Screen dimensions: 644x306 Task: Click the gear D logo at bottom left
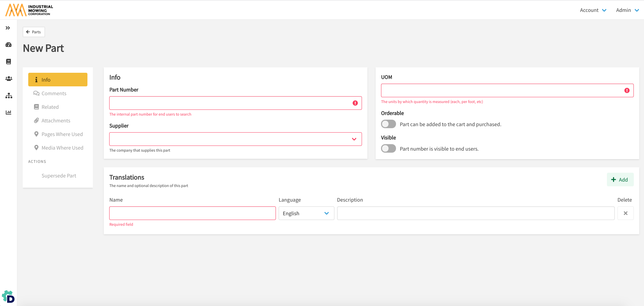(8, 297)
